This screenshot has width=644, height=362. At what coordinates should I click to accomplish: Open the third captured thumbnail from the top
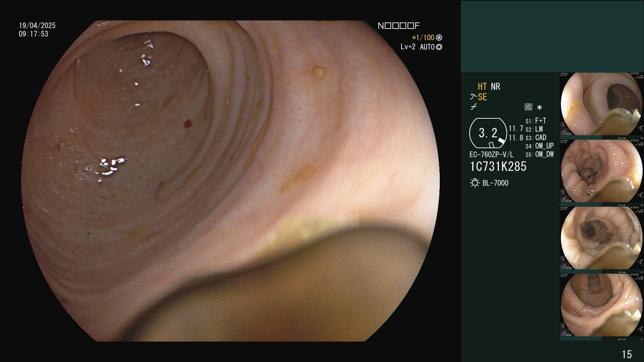pyautogui.click(x=602, y=238)
